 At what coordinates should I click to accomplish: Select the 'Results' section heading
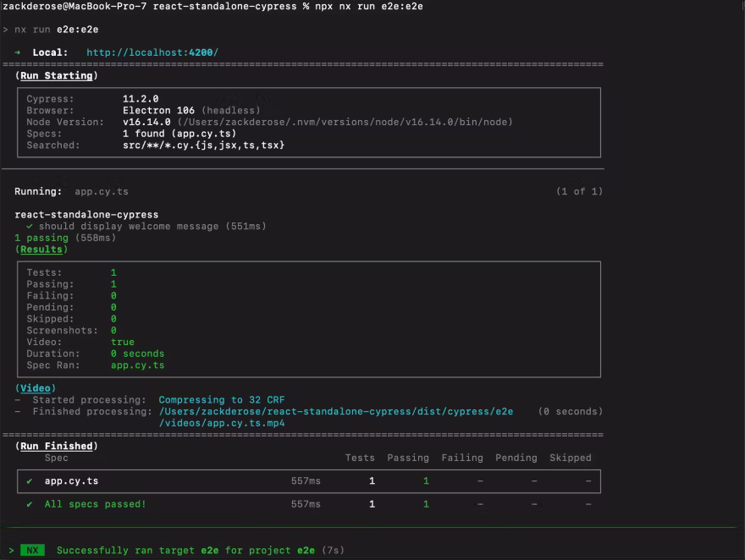point(41,250)
